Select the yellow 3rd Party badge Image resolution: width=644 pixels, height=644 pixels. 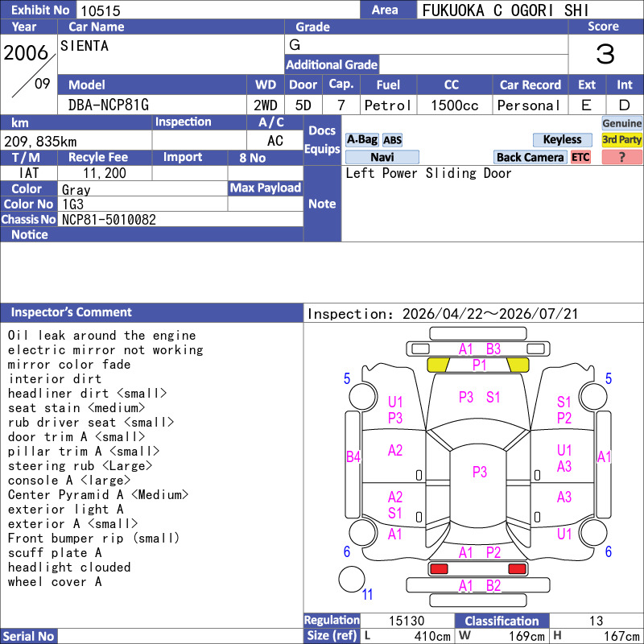[x=621, y=139]
